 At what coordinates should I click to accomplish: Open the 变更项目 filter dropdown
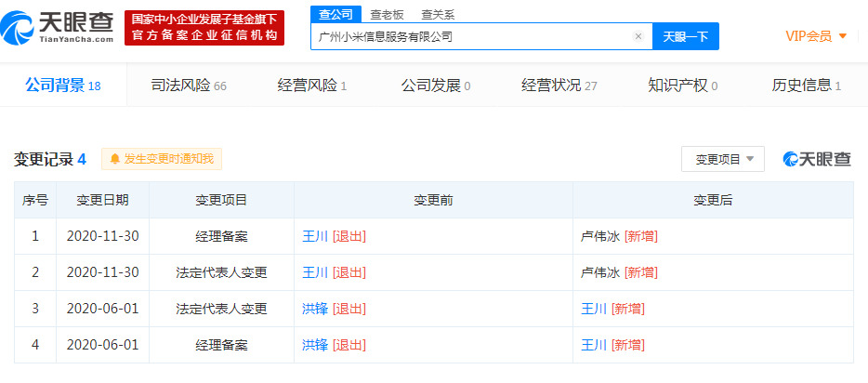(723, 159)
